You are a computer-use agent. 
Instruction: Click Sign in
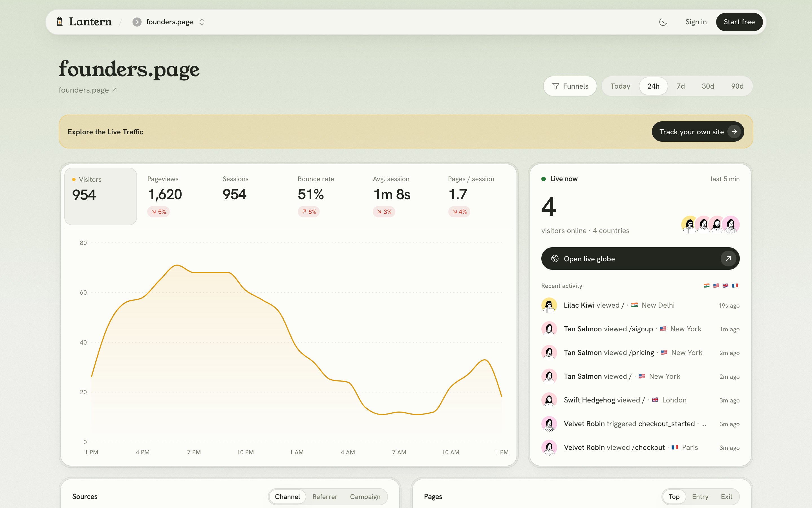point(696,22)
